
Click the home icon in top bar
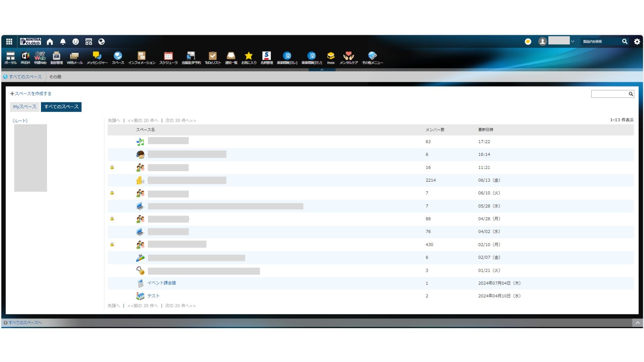(x=50, y=42)
